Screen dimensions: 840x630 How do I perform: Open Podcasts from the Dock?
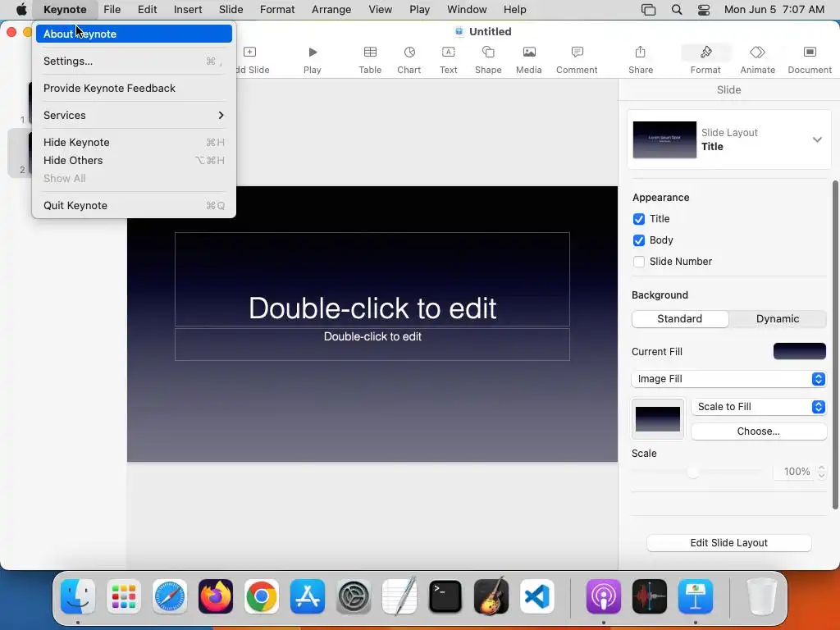604,596
